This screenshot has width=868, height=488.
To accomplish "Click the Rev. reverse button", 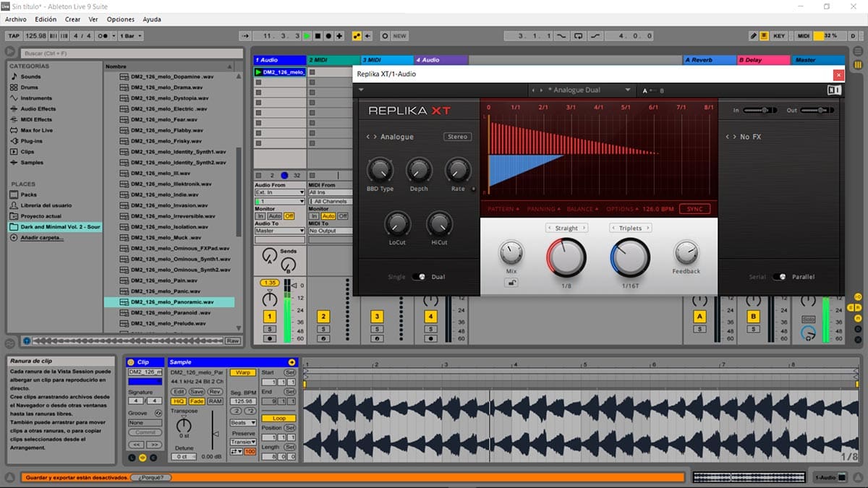I will tap(215, 391).
